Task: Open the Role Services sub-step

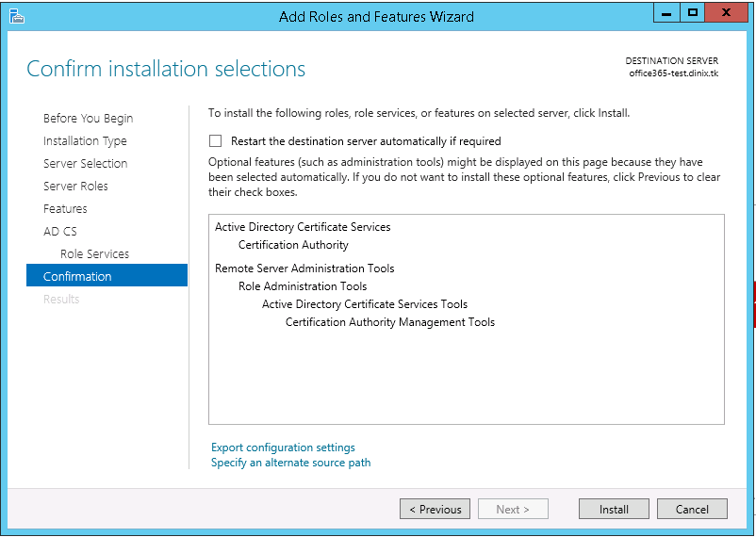Action: [94, 254]
